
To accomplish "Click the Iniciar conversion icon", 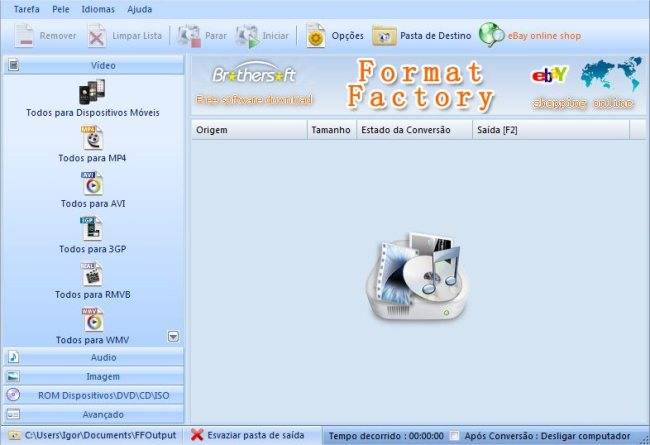I will (247, 36).
